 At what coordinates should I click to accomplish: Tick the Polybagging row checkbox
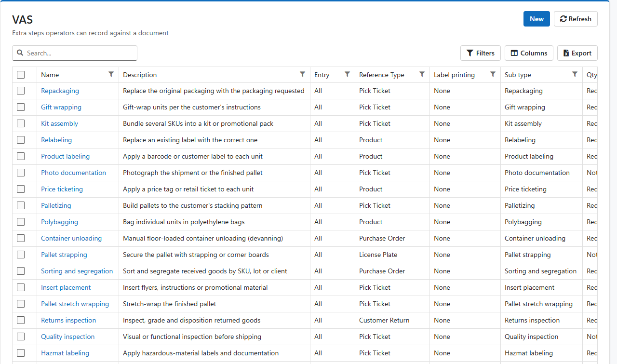[21, 222]
